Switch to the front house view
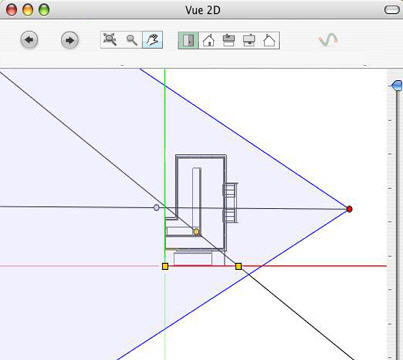 click(209, 41)
